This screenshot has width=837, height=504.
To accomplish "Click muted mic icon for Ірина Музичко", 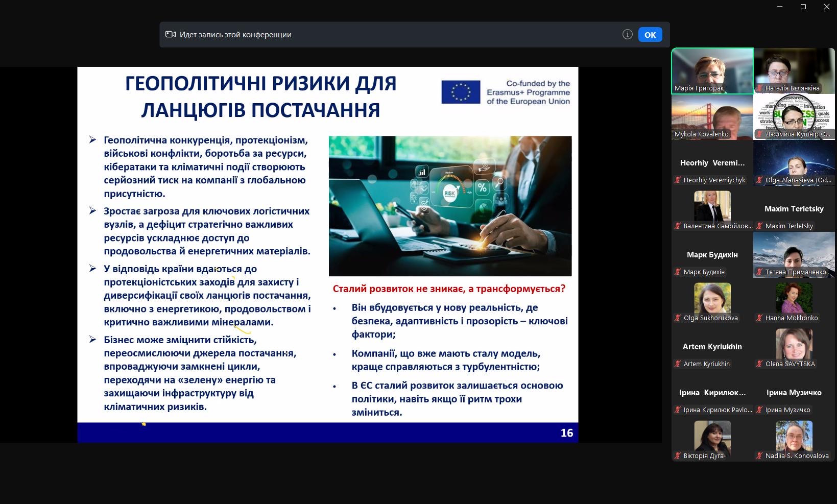I will (x=759, y=410).
